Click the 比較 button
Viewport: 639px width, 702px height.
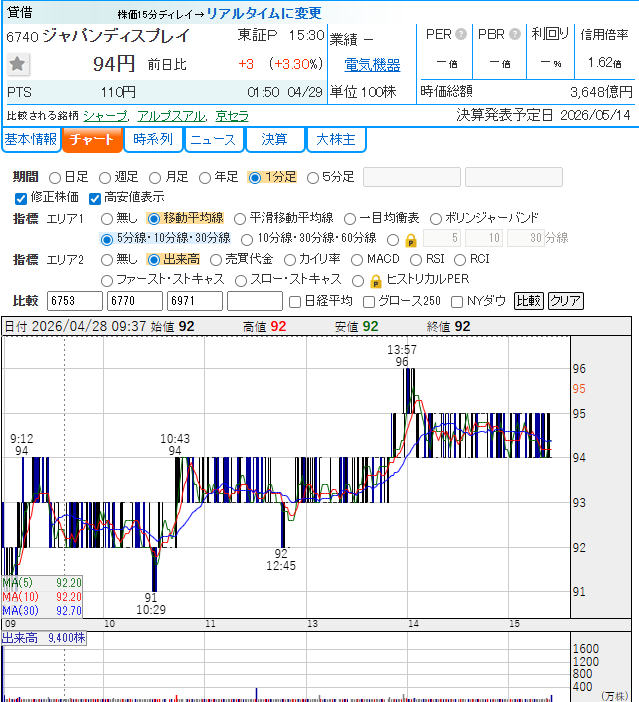pyautogui.click(x=529, y=301)
